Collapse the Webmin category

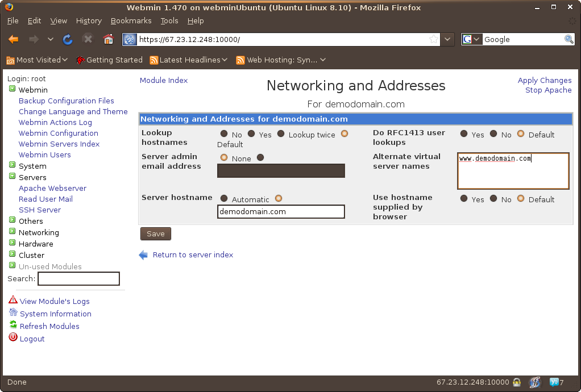click(x=13, y=89)
